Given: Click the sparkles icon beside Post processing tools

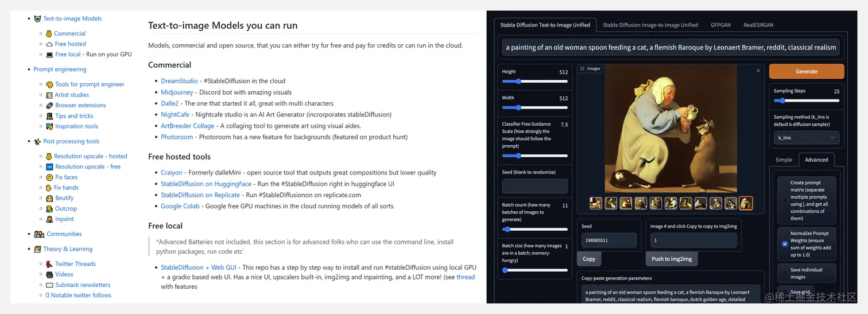Looking at the screenshot, I should [x=37, y=141].
